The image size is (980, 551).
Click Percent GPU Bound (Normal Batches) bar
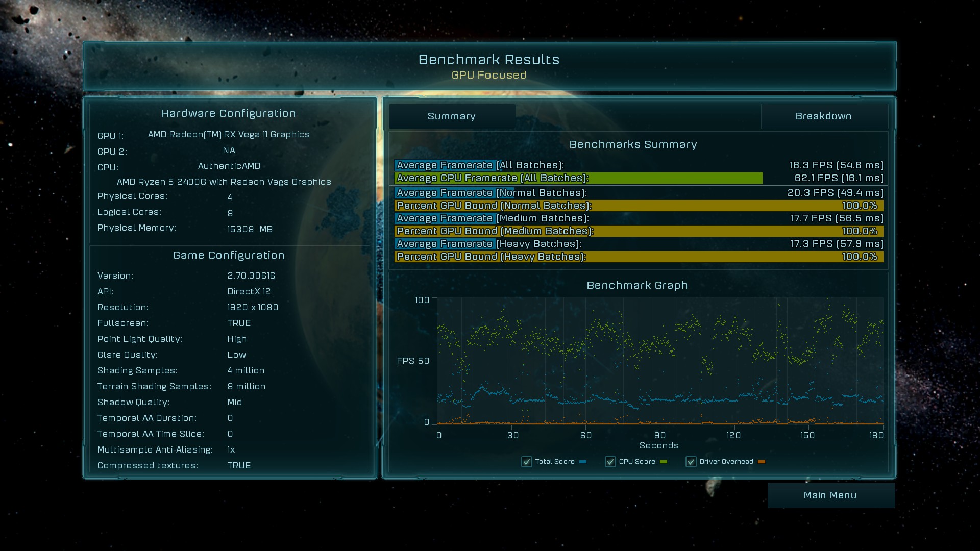(x=638, y=206)
